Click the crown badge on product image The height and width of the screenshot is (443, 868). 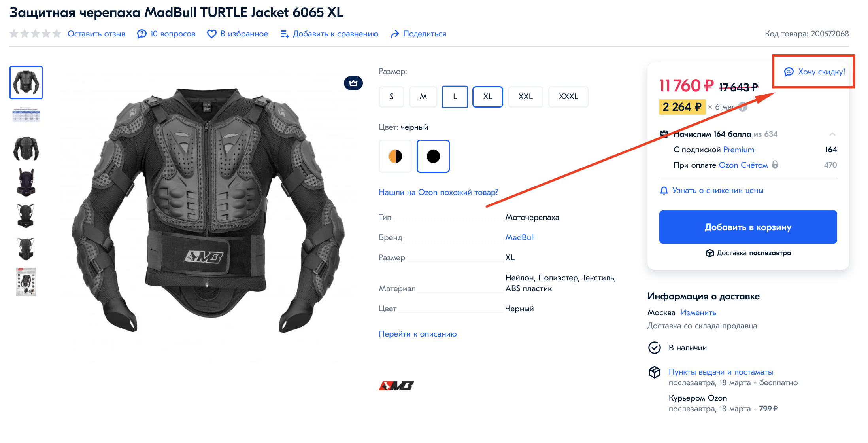[x=353, y=83]
